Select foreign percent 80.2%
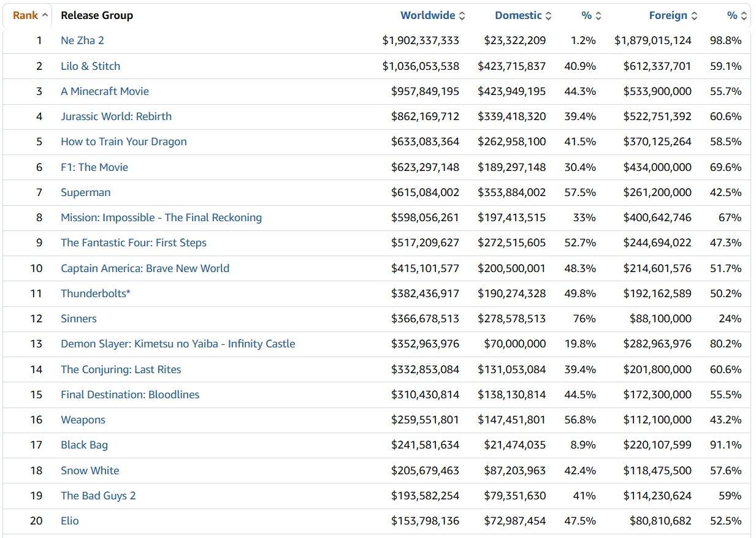 [726, 344]
